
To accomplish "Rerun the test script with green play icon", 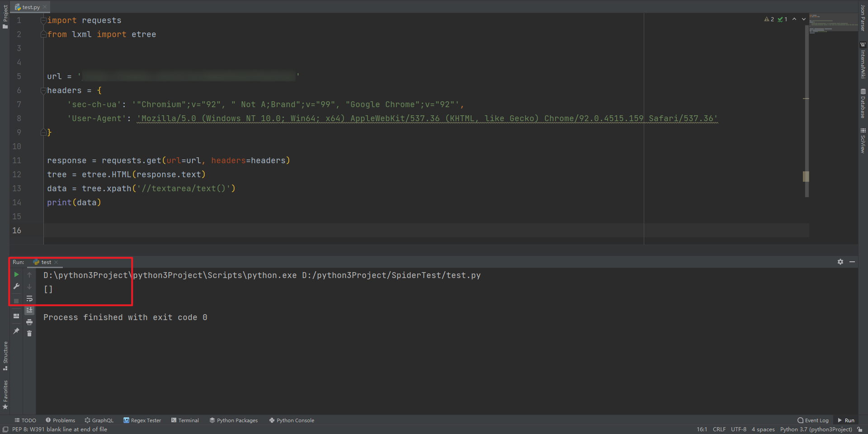I will click(16, 274).
